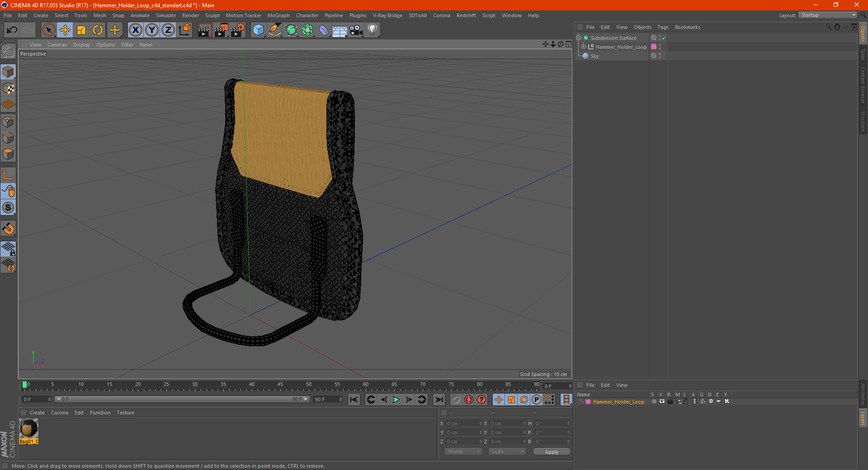
Task: Click Make Editable icon in left toolbar
Action: tap(8, 52)
